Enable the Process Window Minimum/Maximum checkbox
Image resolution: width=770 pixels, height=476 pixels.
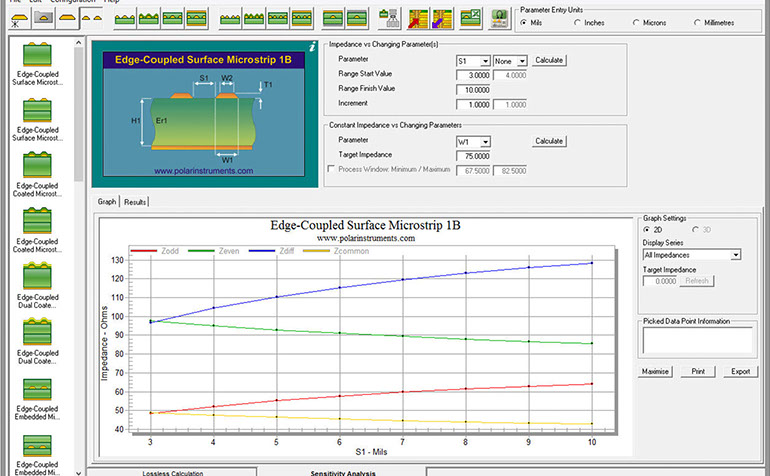coord(333,169)
